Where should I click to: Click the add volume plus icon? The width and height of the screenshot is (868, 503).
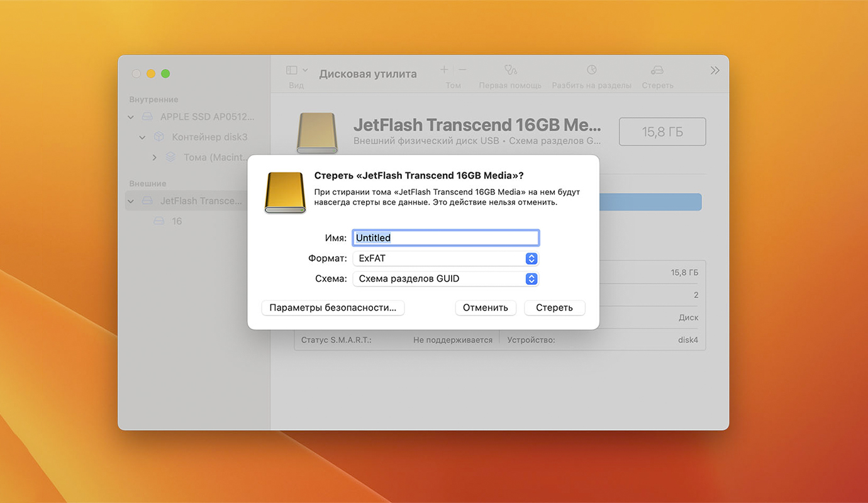click(444, 70)
